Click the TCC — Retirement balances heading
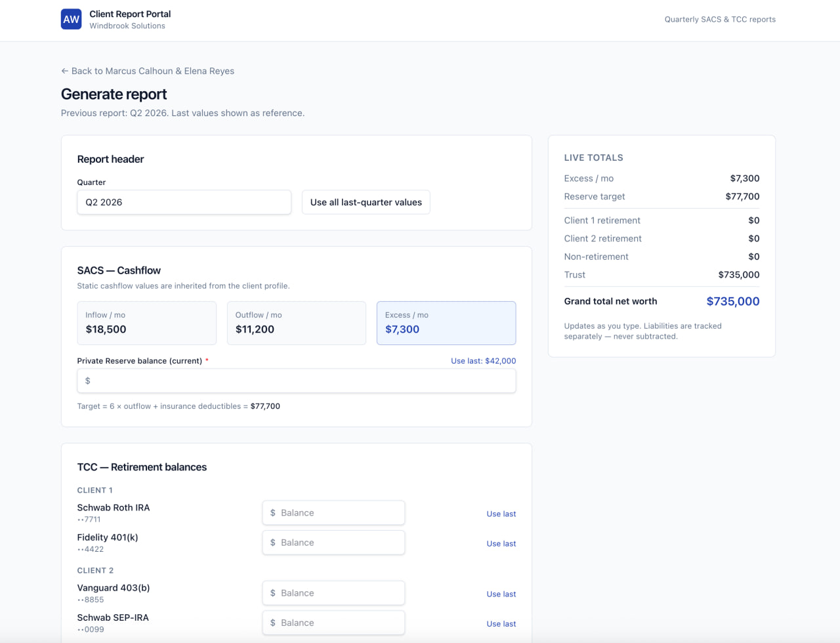The width and height of the screenshot is (840, 643). pyautogui.click(x=142, y=467)
